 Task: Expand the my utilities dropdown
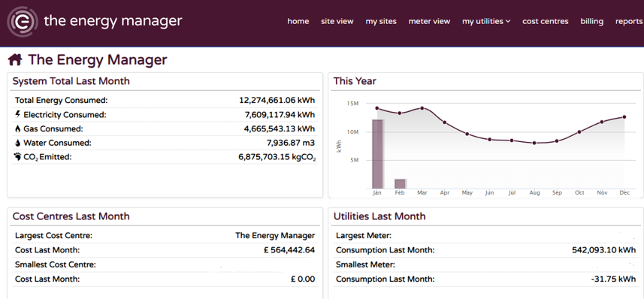pos(486,21)
